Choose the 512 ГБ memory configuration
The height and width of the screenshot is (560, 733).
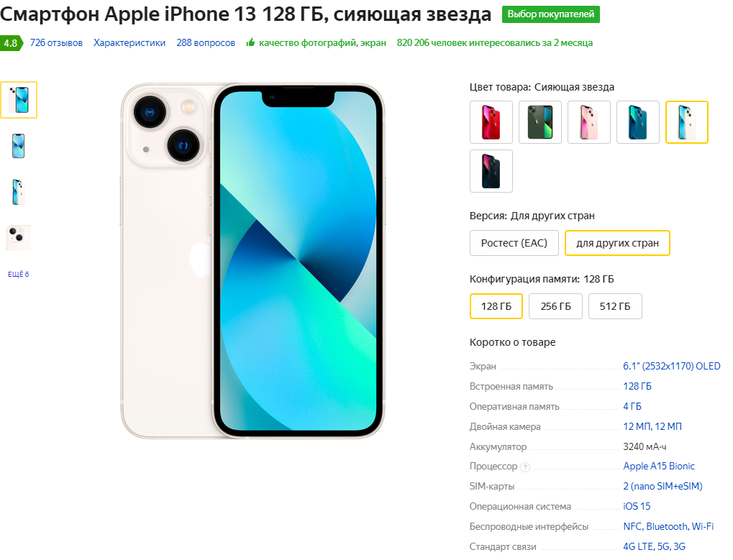click(615, 306)
